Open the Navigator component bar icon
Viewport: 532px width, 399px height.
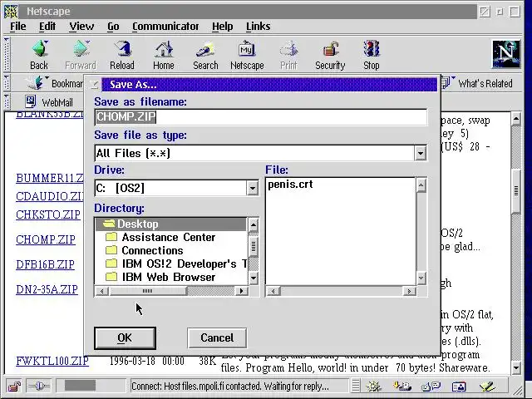374,386
